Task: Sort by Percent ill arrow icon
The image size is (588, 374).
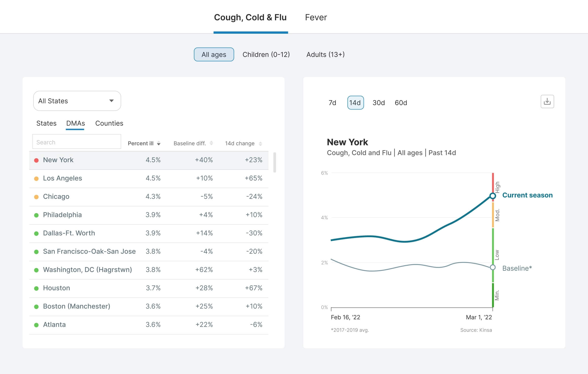Action: click(159, 144)
